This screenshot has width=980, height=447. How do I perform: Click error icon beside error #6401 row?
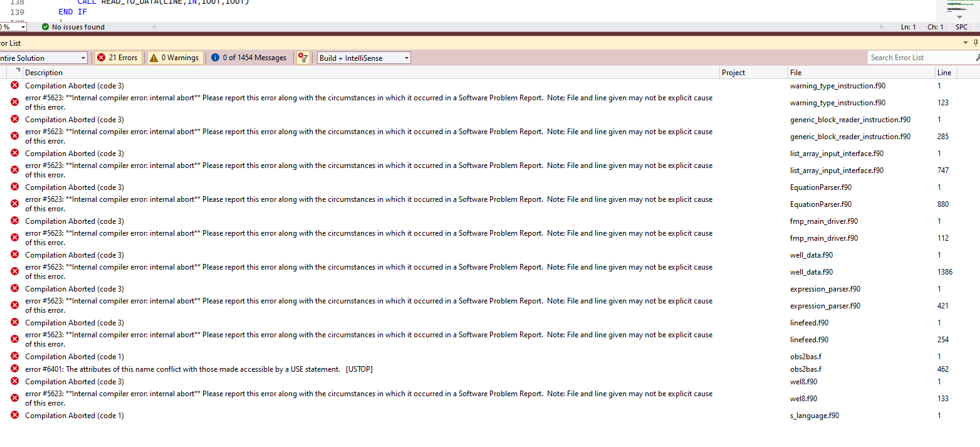click(14, 369)
